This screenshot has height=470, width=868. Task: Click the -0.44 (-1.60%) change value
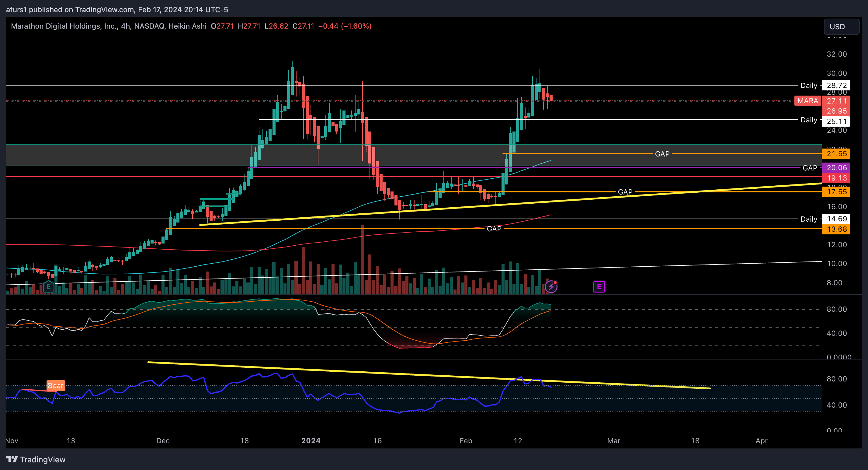coord(345,26)
